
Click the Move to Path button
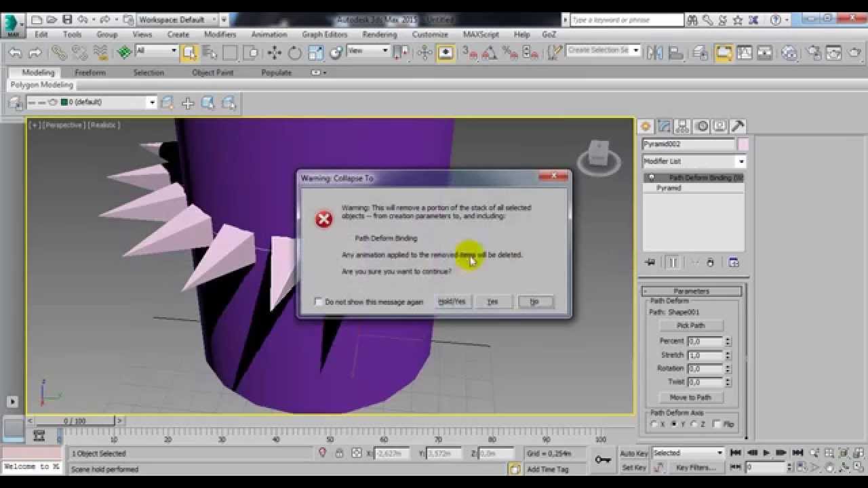point(691,397)
